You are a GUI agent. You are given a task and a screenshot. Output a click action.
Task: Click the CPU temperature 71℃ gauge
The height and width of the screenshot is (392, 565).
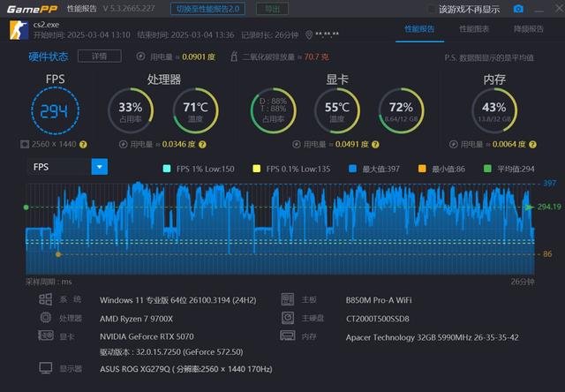(x=195, y=110)
